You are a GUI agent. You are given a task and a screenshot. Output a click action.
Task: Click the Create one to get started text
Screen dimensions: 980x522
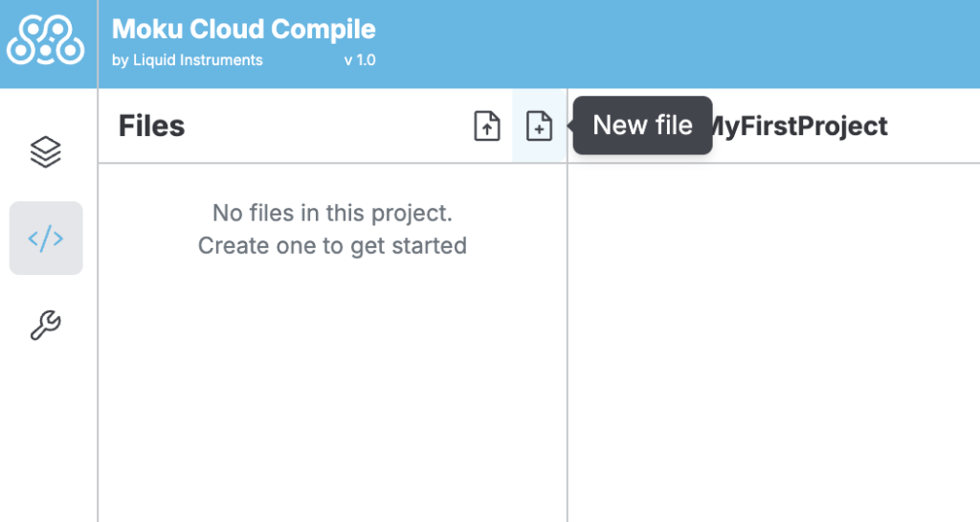point(332,246)
